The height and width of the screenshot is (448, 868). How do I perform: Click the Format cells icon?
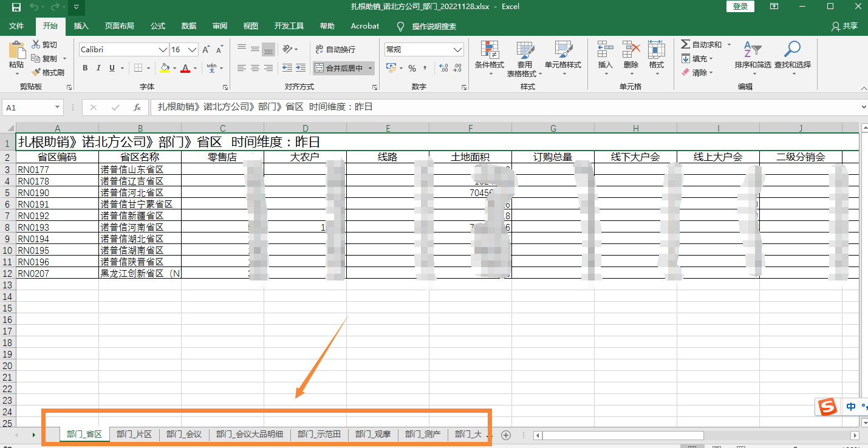pyautogui.click(x=656, y=50)
